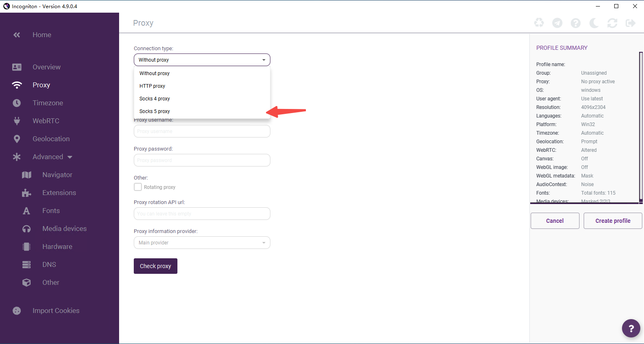Image resolution: width=644 pixels, height=344 pixels.
Task: Open Geolocation settings via the pin icon
Action: click(x=17, y=139)
